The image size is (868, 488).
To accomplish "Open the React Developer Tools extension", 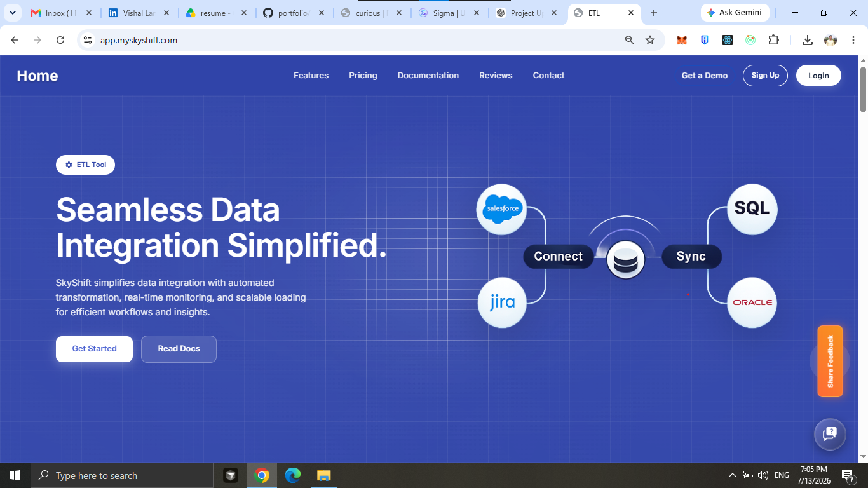I will (x=728, y=40).
